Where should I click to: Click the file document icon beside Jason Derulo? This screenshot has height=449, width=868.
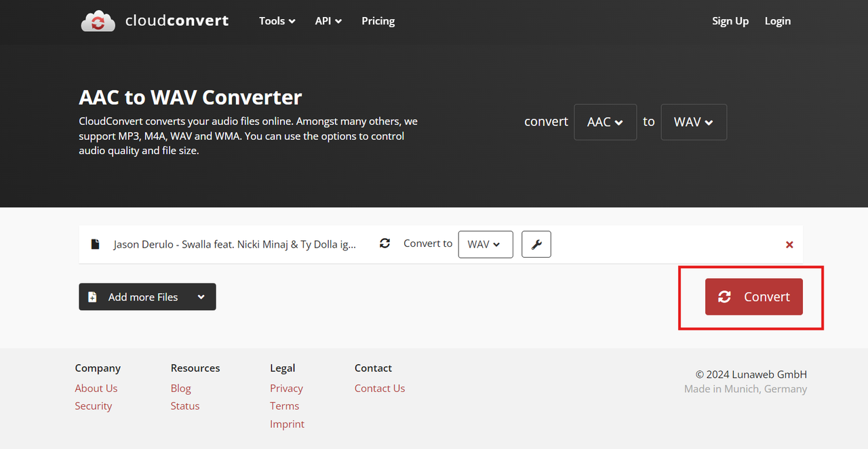point(96,244)
